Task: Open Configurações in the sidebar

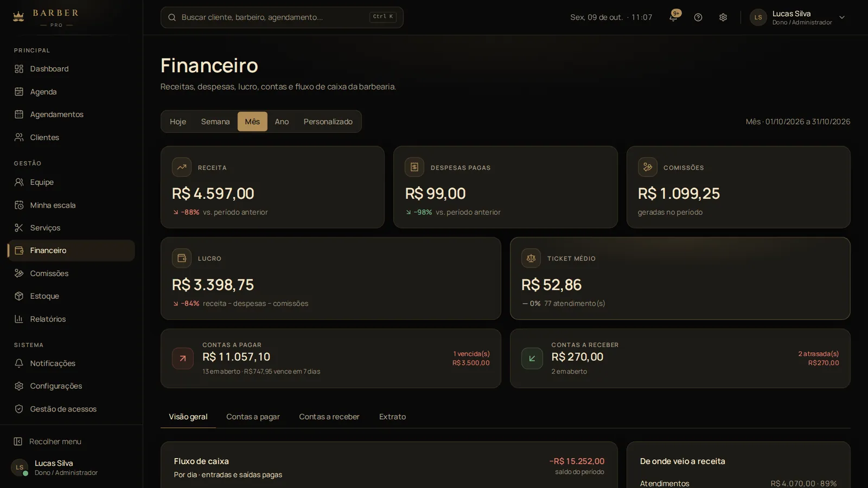Action: click(x=71, y=386)
